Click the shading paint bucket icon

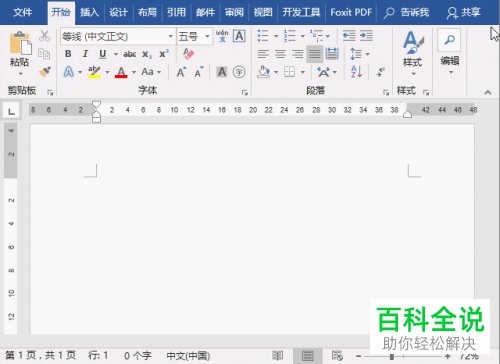(263, 72)
